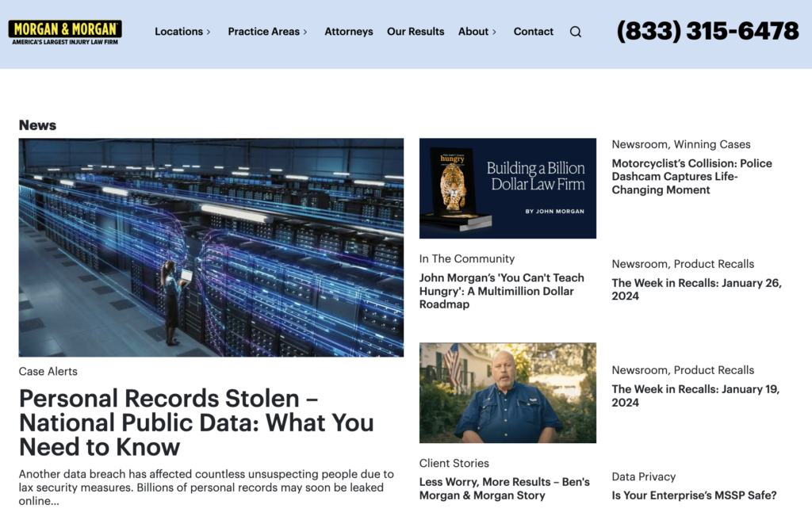Image resolution: width=812 pixels, height=520 pixels.
Task: Click the News section heading
Action: click(37, 125)
